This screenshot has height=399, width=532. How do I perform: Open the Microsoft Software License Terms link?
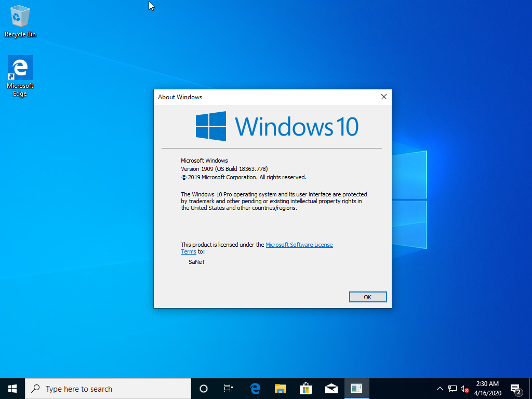point(299,245)
